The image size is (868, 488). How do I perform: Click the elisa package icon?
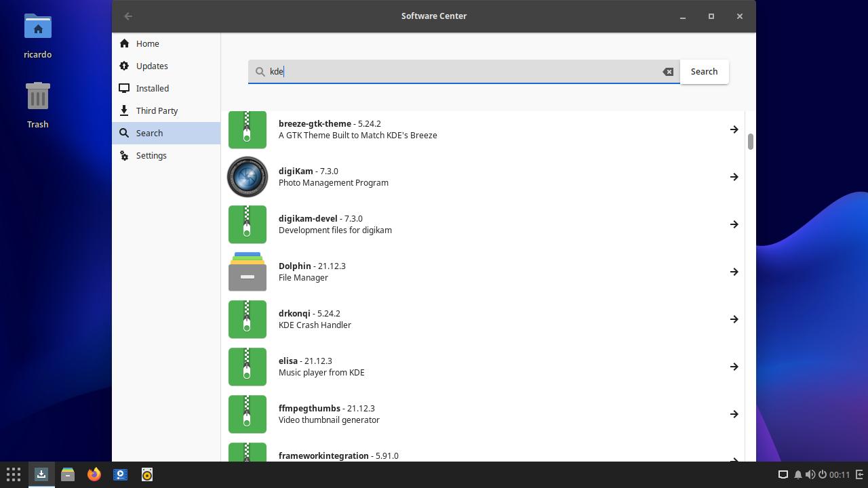pyautogui.click(x=248, y=367)
